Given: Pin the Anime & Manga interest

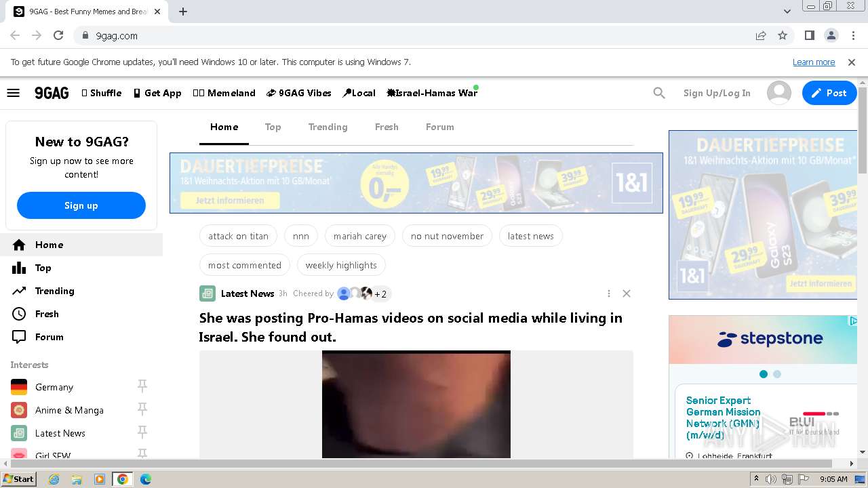Looking at the screenshot, I should click(142, 409).
